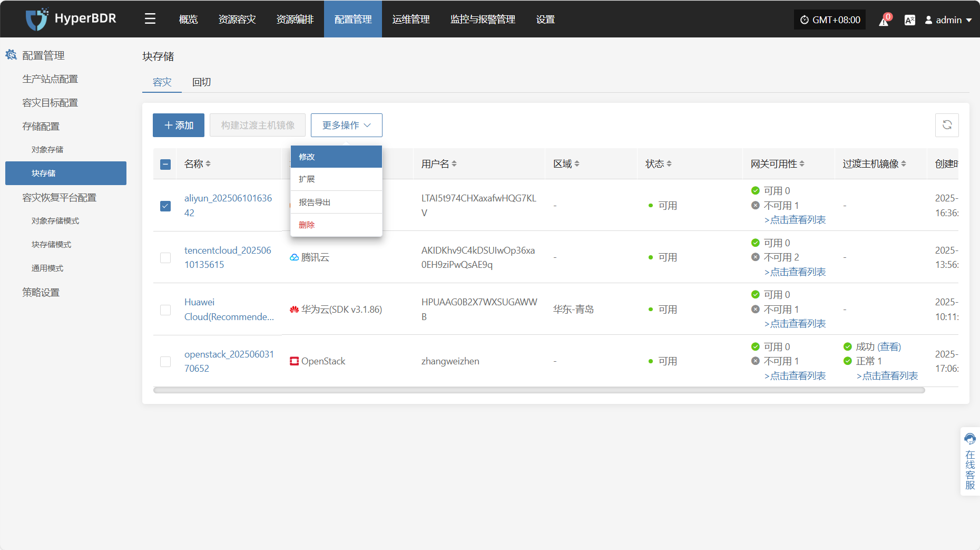The width and height of the screenshot is (980, 550).
Task: Click the plus icon on 添加 button
Action: click(x=169, y=126)
